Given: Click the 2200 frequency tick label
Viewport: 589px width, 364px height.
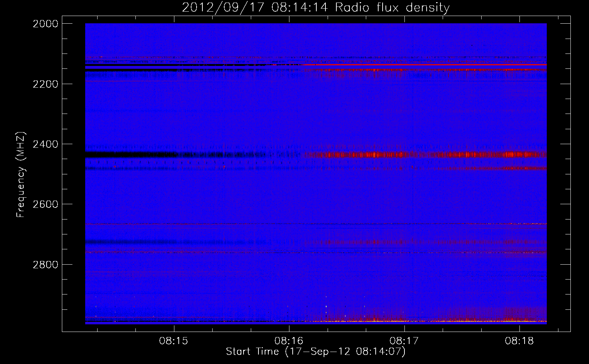Looking at the screenshot, I should coord(46,84).
